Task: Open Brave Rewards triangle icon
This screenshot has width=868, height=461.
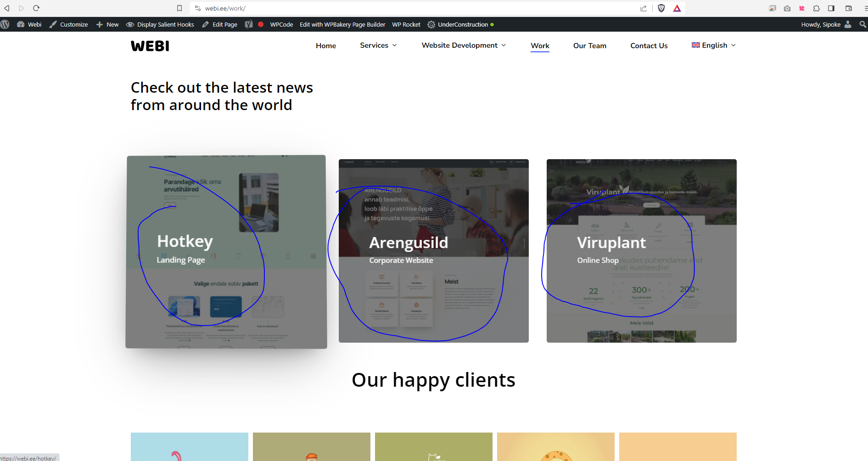Action: click(677, 8)
